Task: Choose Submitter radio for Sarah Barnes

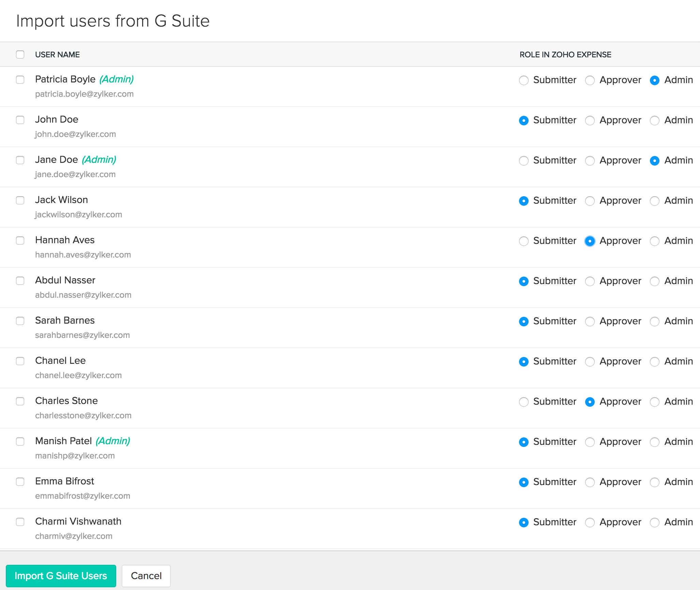Action: [x=524, y=322]
